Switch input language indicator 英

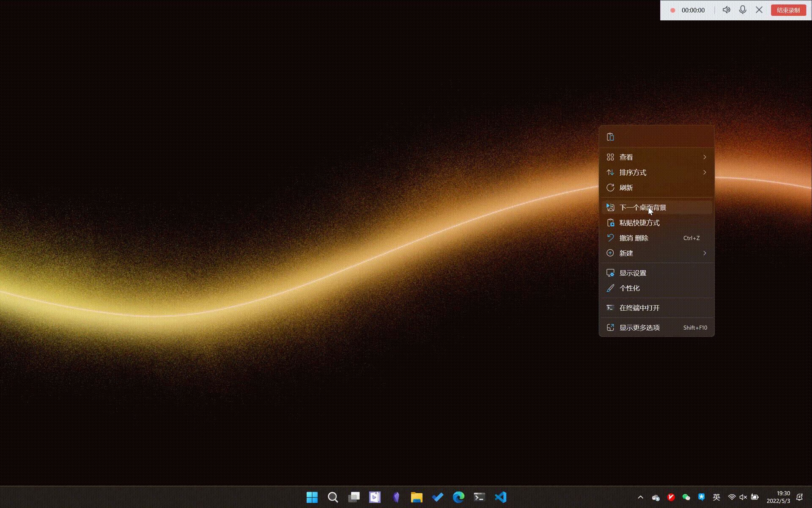[716, 497]
